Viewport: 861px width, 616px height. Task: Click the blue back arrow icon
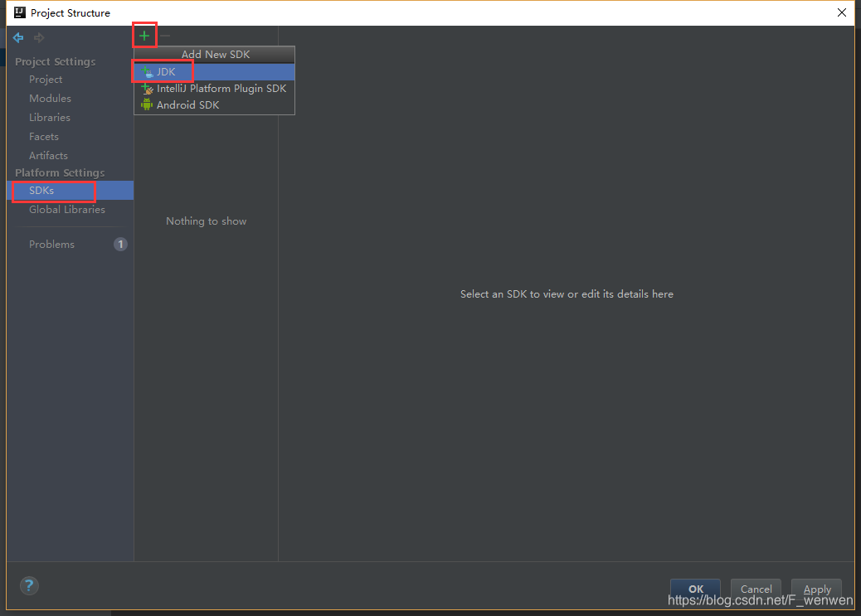click(x=18, y=37)
